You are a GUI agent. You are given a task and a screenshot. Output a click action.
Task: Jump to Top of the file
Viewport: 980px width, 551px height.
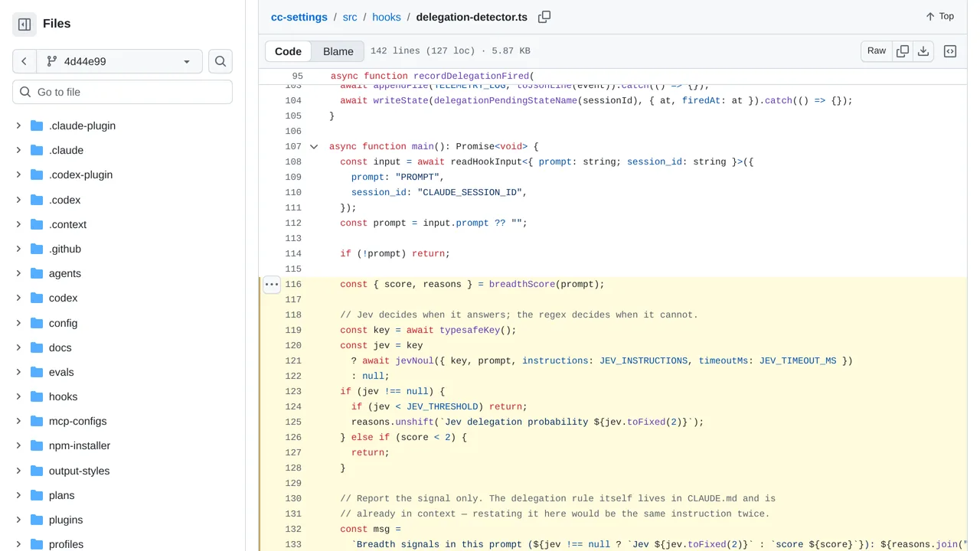939,16
